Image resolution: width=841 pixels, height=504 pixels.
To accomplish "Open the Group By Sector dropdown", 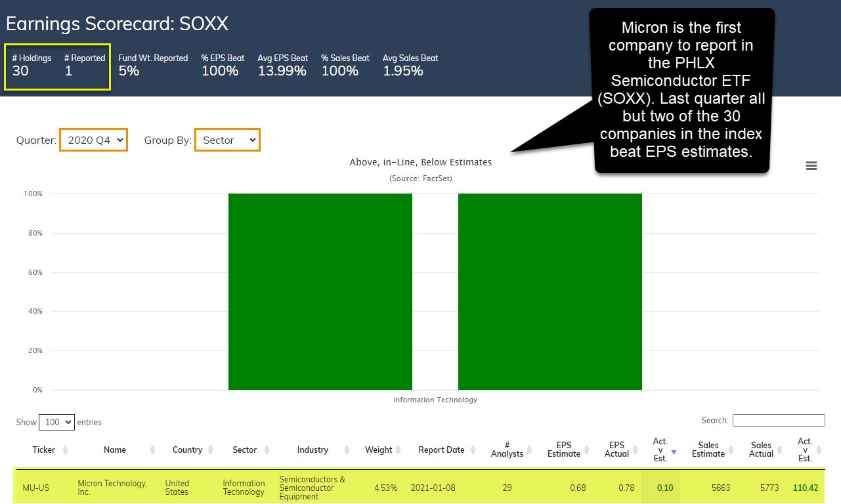I will 228,140.
